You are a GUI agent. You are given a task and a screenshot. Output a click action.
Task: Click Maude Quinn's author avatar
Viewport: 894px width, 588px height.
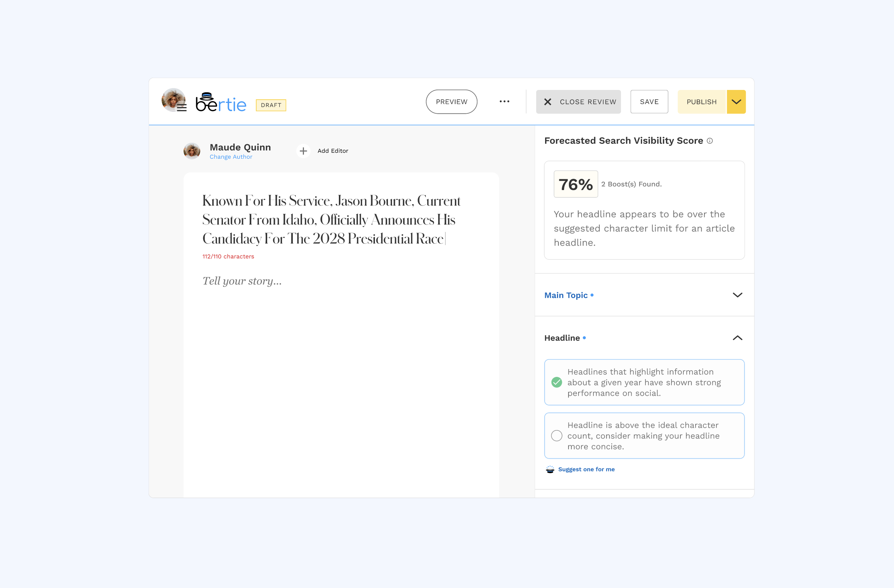point(192,151)
